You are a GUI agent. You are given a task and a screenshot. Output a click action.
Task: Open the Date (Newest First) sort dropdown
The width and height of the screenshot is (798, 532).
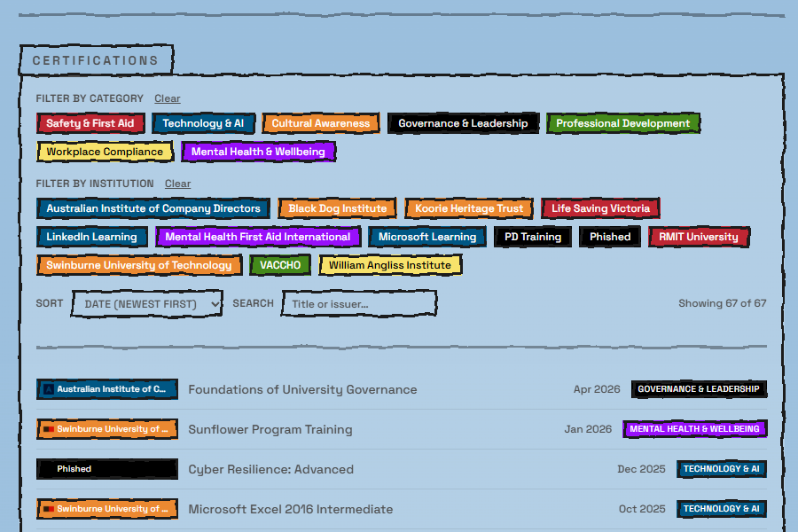click(x=147, y=304)
